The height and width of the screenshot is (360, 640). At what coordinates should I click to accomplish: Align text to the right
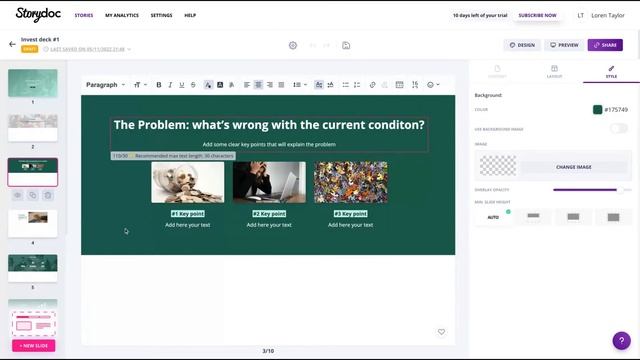click(x=270, y=85)
